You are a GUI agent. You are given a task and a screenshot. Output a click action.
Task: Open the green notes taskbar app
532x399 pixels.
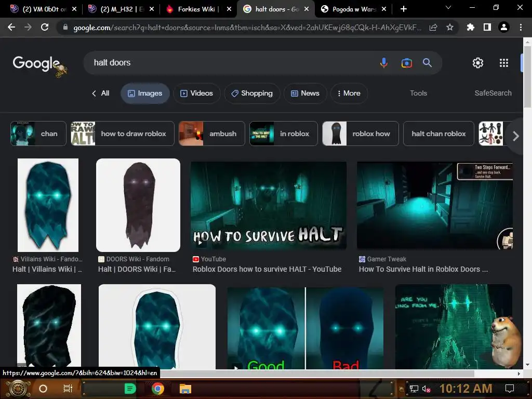(x=130, y=389)
